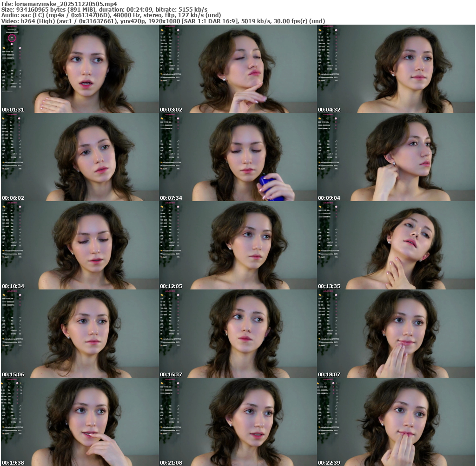
Task: Select the frame thumbnail at 00:18:07
Action: (x=396, y=334)
